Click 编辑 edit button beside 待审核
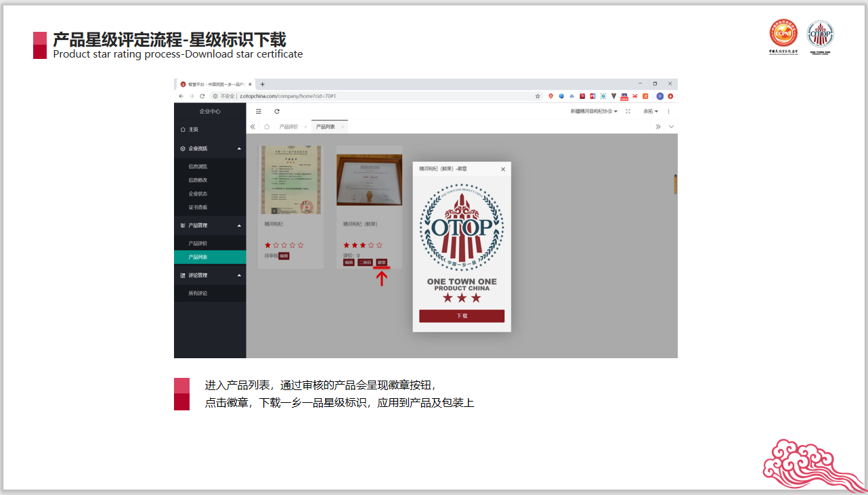The image size is (868, 495). click(284, 256)
